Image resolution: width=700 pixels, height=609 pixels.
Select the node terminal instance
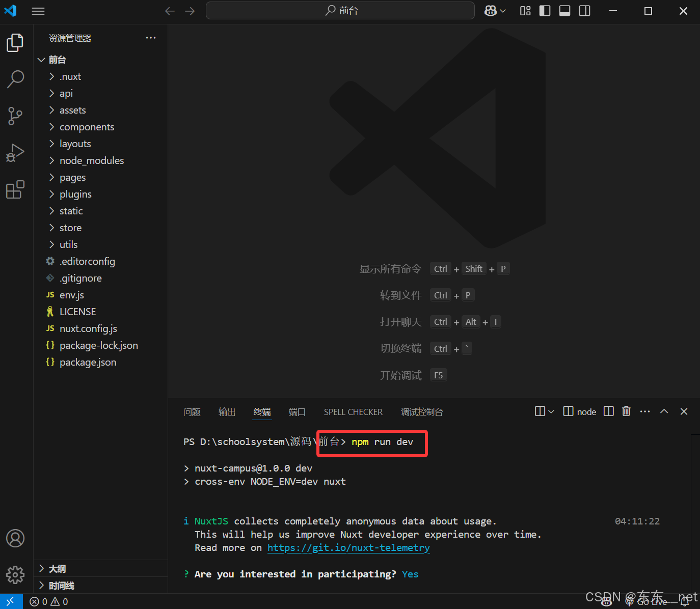click(580, 411)
